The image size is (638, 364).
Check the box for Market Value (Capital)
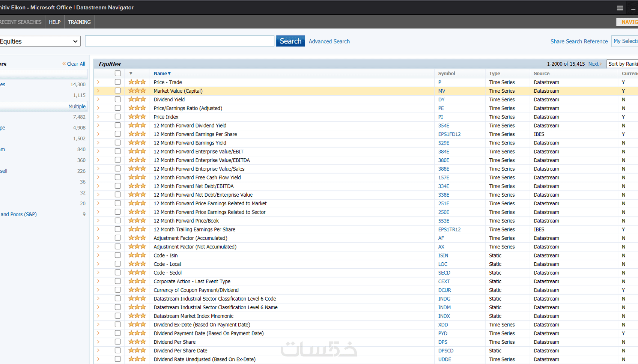(118, 90)
